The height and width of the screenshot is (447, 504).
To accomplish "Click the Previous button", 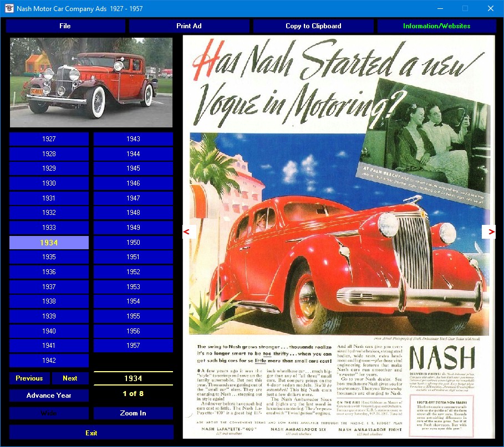I will pos(29,378).
